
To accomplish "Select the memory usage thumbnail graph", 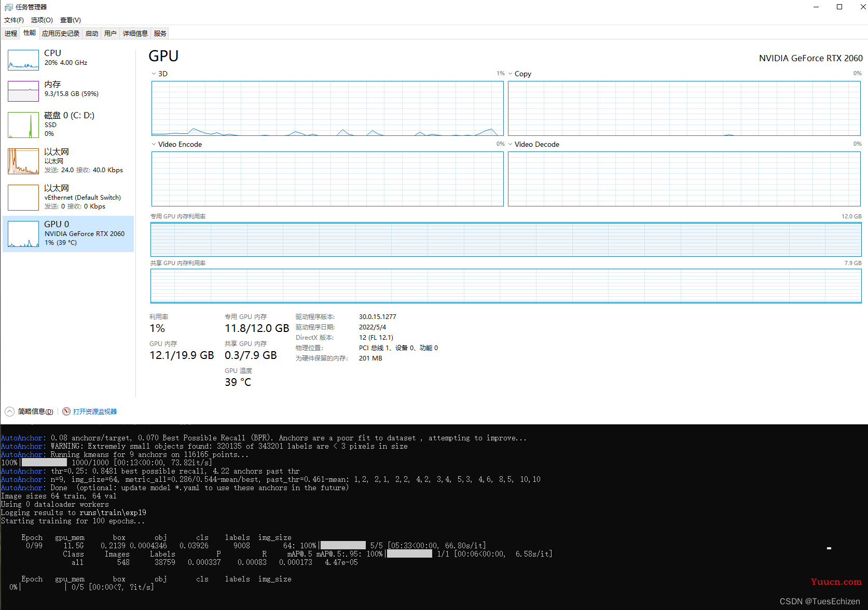I will [x=23, y=91].
